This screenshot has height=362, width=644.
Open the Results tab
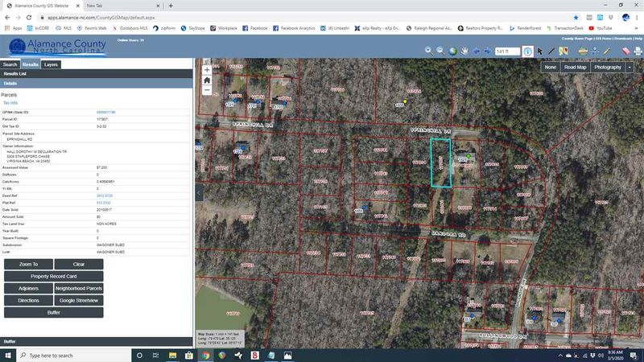tap(31, 64)
